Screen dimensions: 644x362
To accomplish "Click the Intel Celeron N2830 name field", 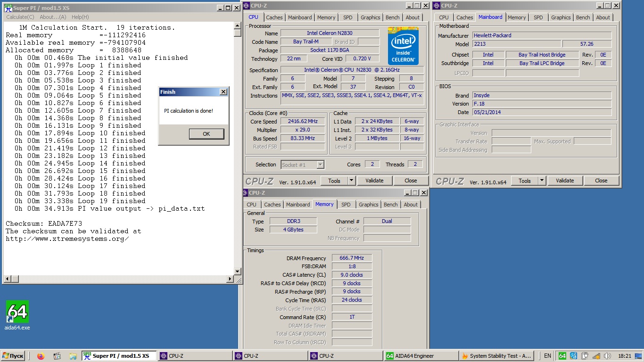I will pos(330,33).
